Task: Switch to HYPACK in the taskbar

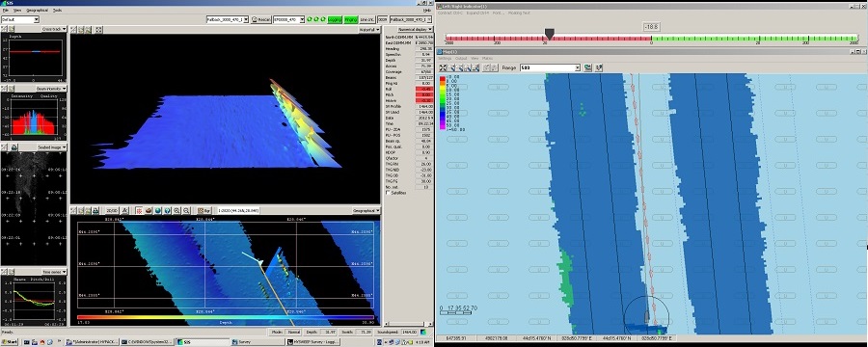Action: pos(92,342)
